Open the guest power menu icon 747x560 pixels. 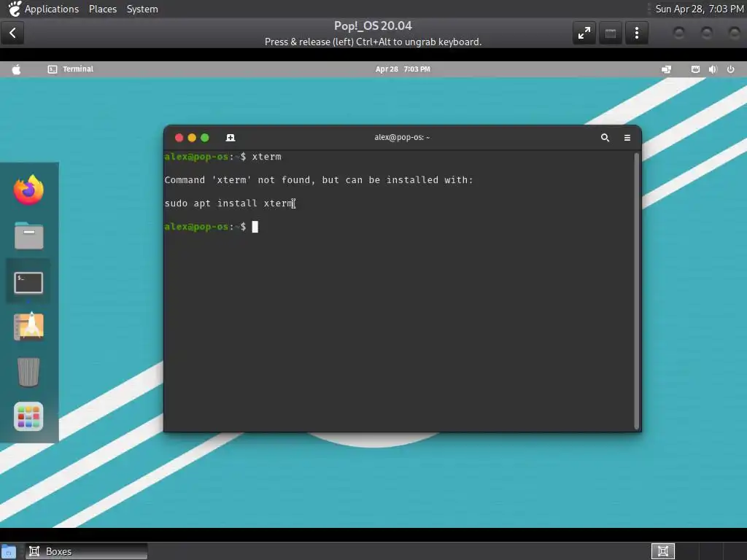[x=730, y=69]
